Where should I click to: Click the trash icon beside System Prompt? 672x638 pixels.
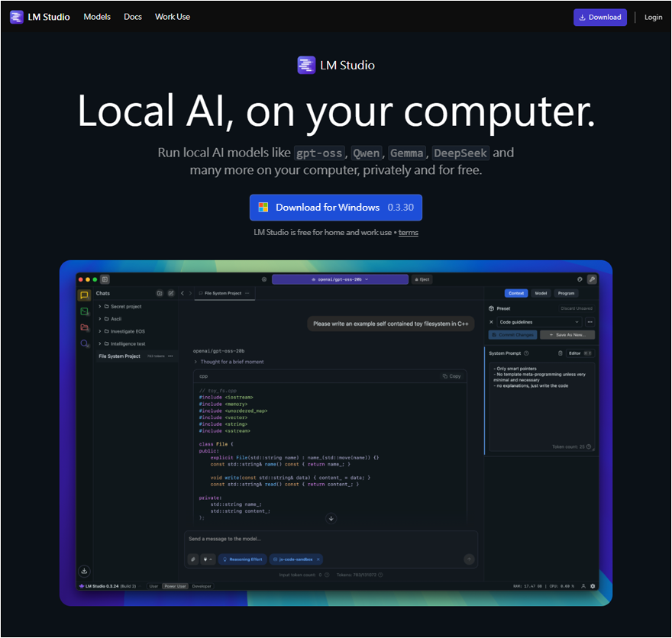click(561, 353)
